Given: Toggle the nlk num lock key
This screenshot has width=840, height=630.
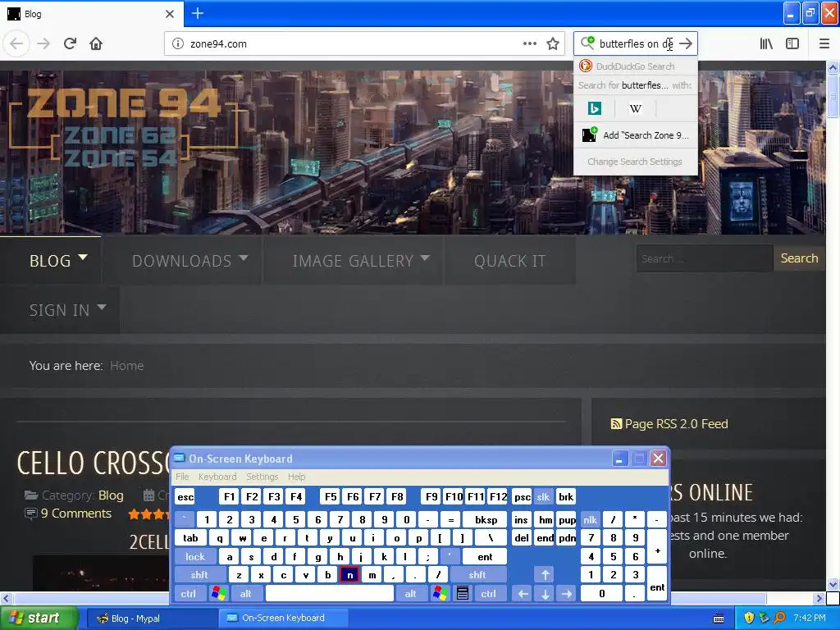Looking at the screenshot, I should point(590,519).
